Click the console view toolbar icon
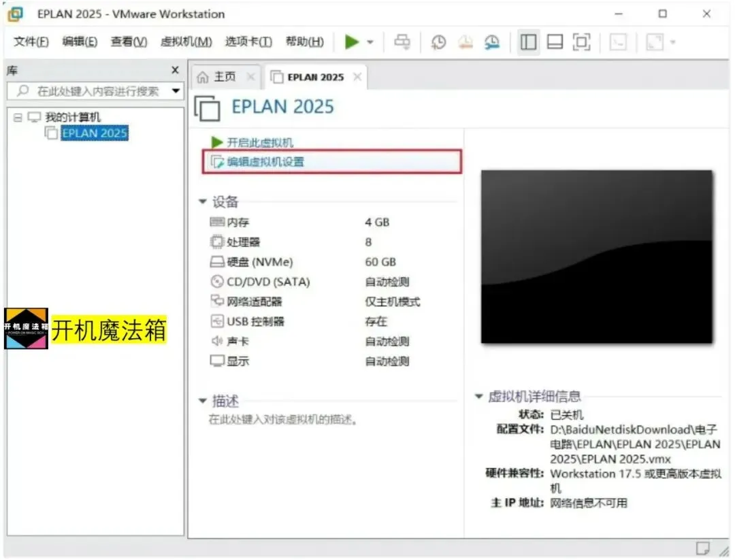735x560 pixels. pos(618,42)
